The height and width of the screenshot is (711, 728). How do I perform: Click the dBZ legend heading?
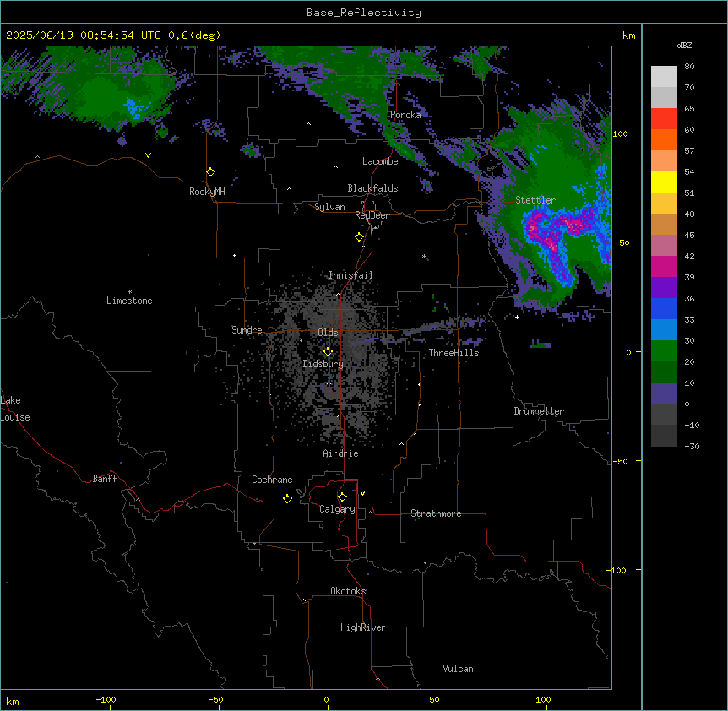[x=684, y=46]
